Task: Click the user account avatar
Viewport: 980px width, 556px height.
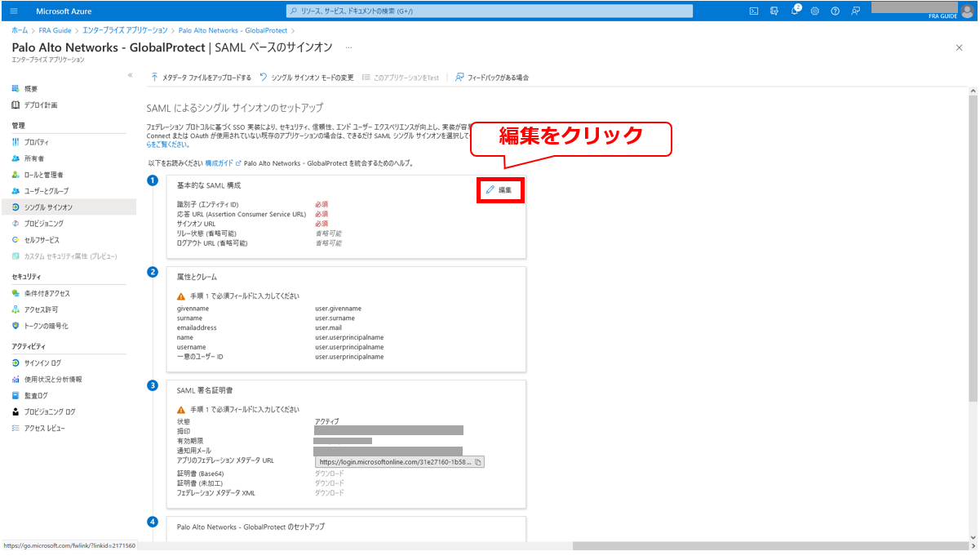Action: point(967,11)
